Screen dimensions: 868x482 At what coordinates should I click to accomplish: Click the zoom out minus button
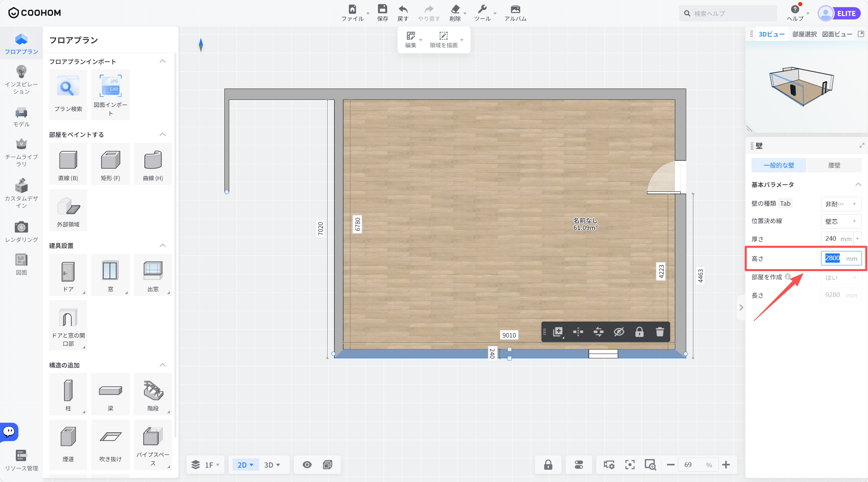[670, 465]
